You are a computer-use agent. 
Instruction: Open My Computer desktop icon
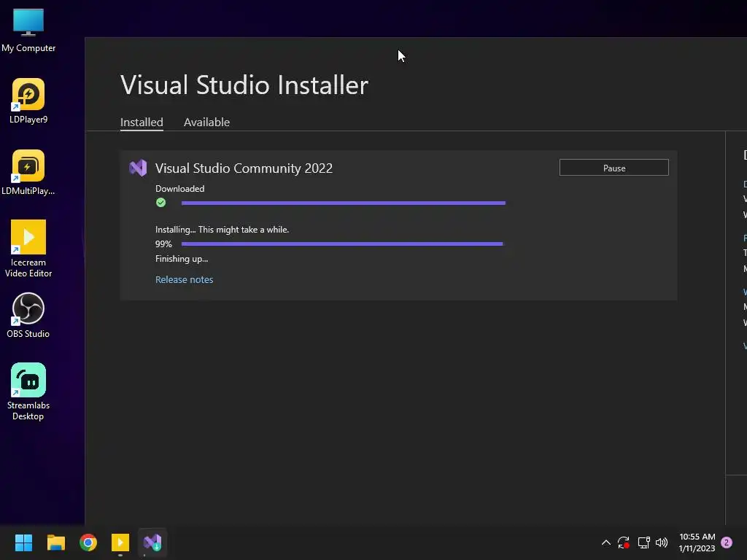click(28, 31)
